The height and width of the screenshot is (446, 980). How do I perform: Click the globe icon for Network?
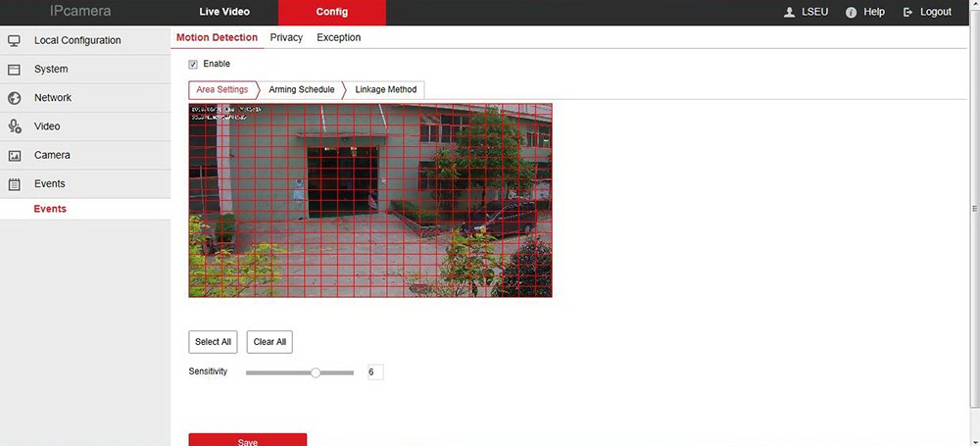pos(15,98)
